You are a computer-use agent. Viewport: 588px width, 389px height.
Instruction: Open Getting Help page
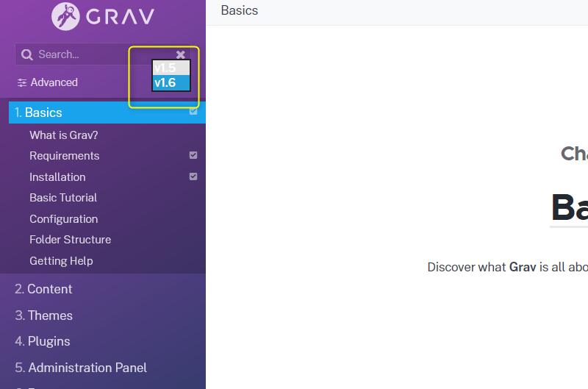tap(61, 261)
